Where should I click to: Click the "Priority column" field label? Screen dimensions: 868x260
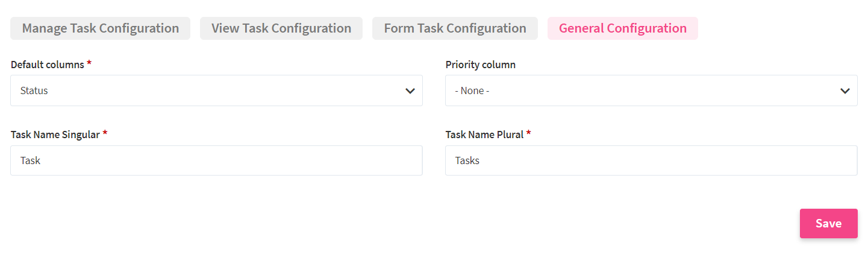[480, 65]
